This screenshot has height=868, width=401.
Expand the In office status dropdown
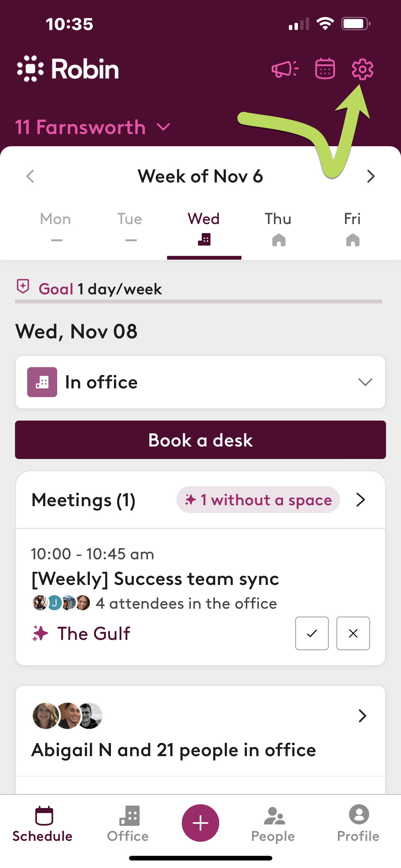[x=200, y=382]
